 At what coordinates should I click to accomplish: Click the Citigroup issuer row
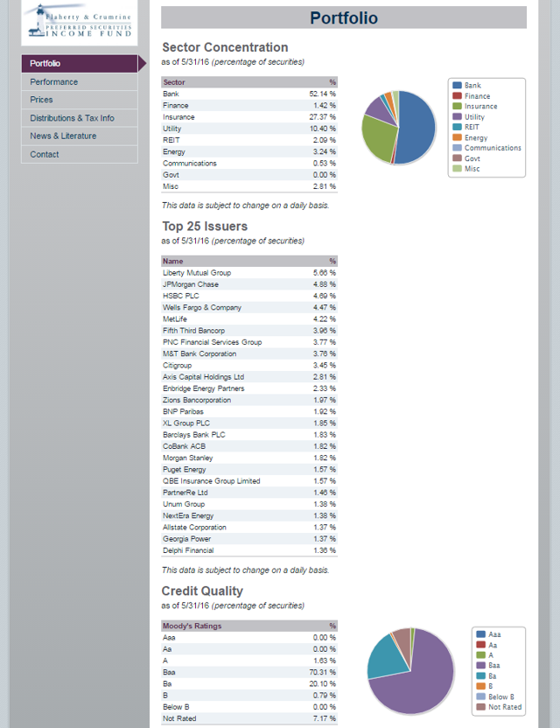(249, 366)
